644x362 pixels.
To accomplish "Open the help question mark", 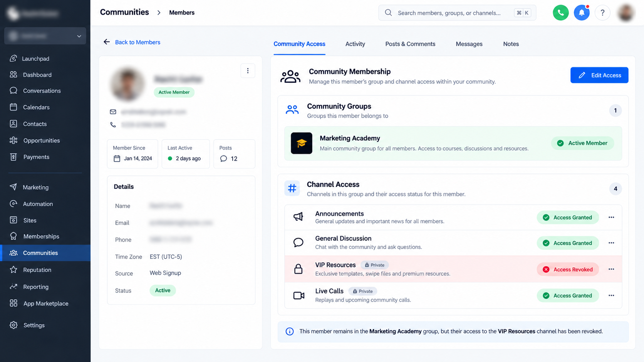I will click(x=602, y=13).
